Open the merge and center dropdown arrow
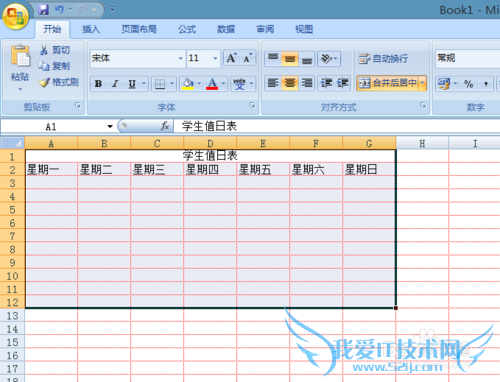 422,83
